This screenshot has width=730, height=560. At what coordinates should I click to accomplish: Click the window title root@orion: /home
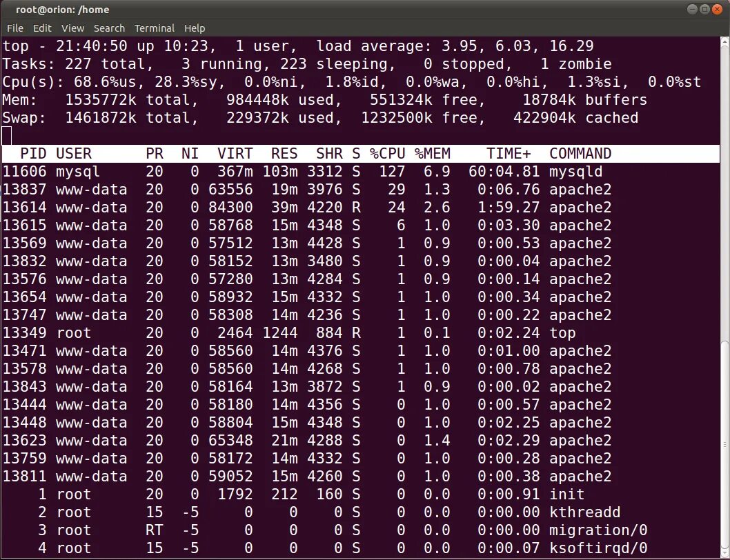tap(62, 9)
